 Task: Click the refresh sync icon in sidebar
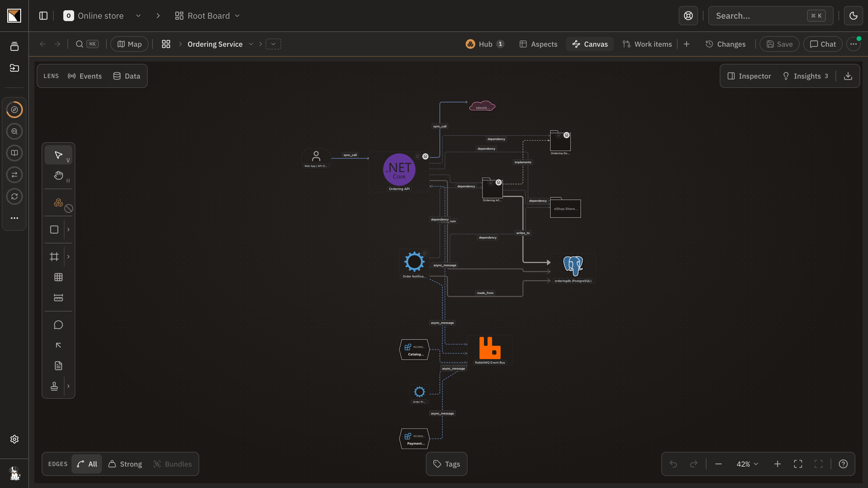14,196
